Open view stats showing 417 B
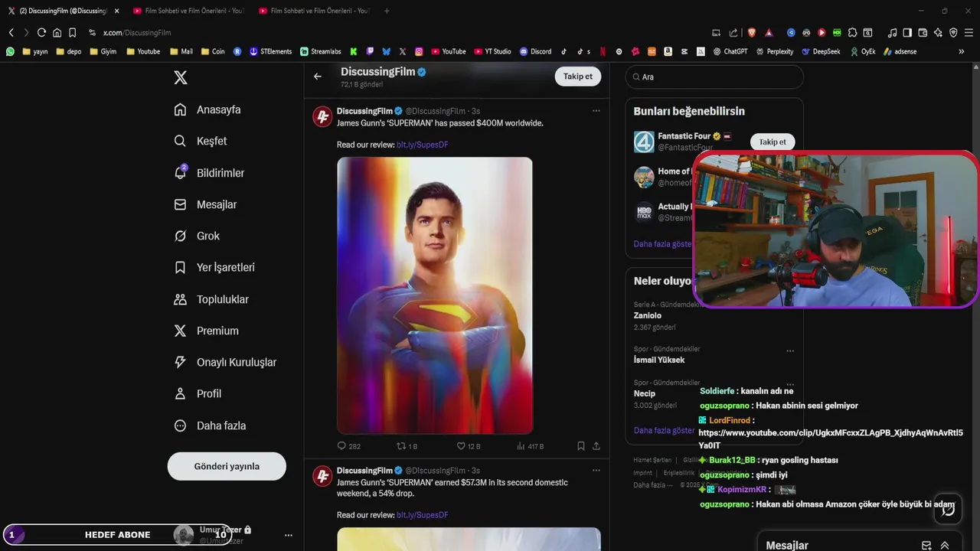980x551 pixels. click(x=530, y=445)
